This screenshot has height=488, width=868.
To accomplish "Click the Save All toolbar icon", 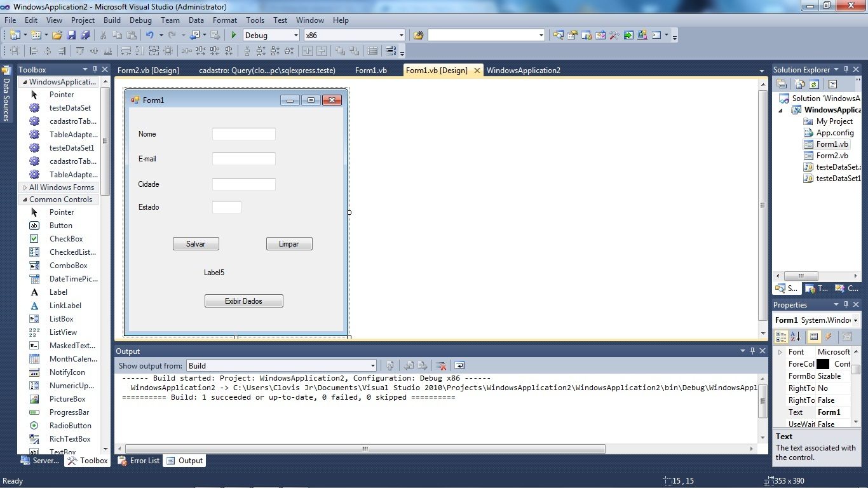I will coord(85,35).
